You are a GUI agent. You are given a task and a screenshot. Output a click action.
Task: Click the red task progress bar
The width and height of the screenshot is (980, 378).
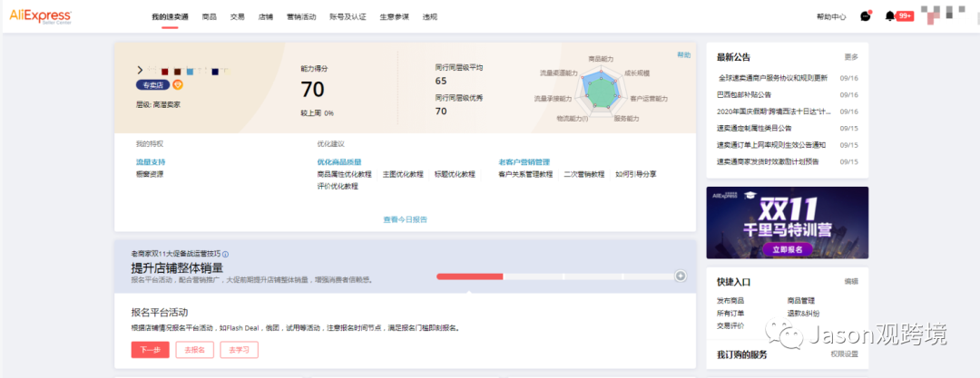(x=470, y=276)
